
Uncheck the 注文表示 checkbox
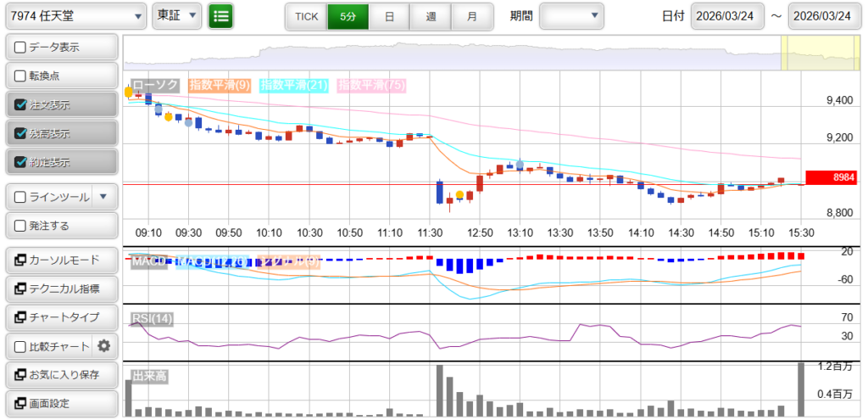click(20, 105)
